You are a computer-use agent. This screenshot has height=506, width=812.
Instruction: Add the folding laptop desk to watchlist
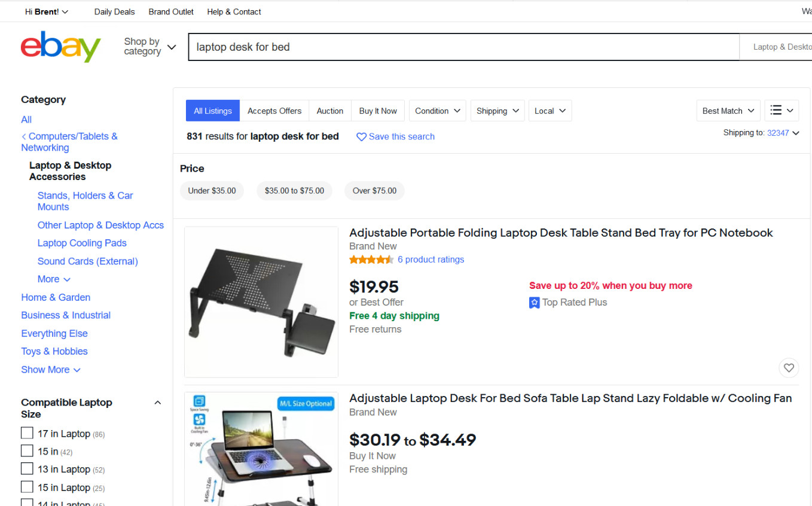789,367
